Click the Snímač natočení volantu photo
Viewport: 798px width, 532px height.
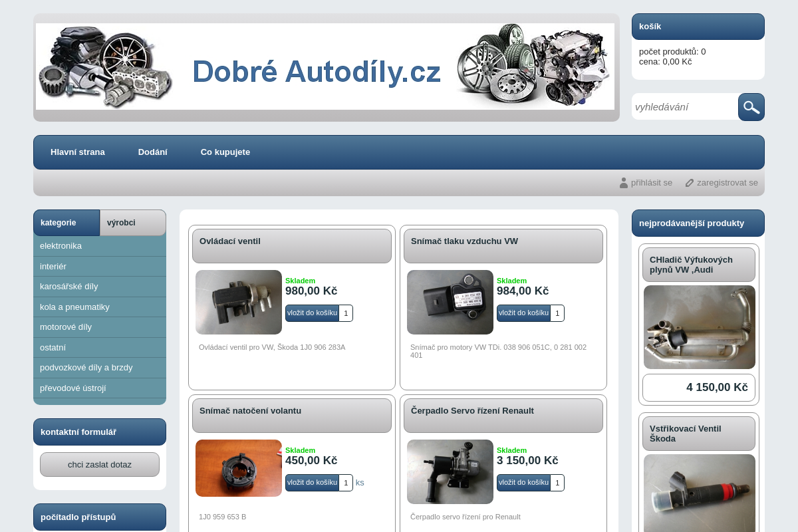(239, 468)
